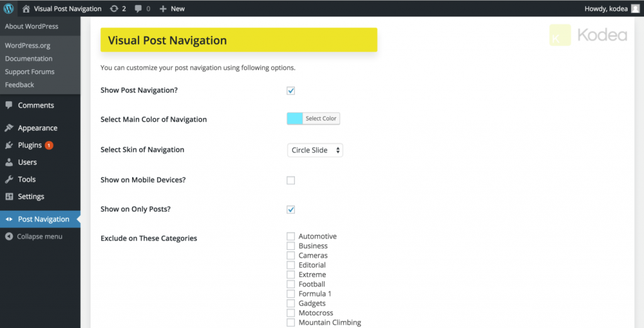The height and width of the screenshot is (328, 644).
Task: Enable the Show on Mobile Devices checkbox
Action: pyautogui.click(x=291, y=181)
